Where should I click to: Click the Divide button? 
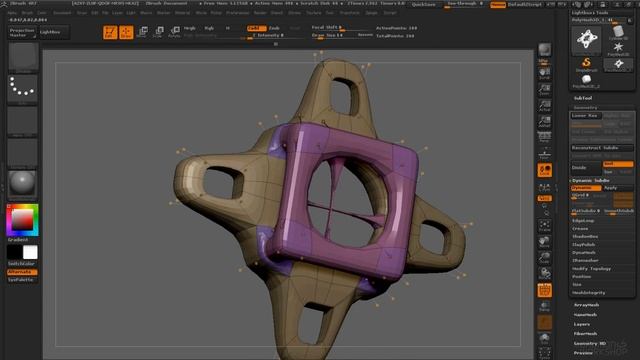coord(586,168)
